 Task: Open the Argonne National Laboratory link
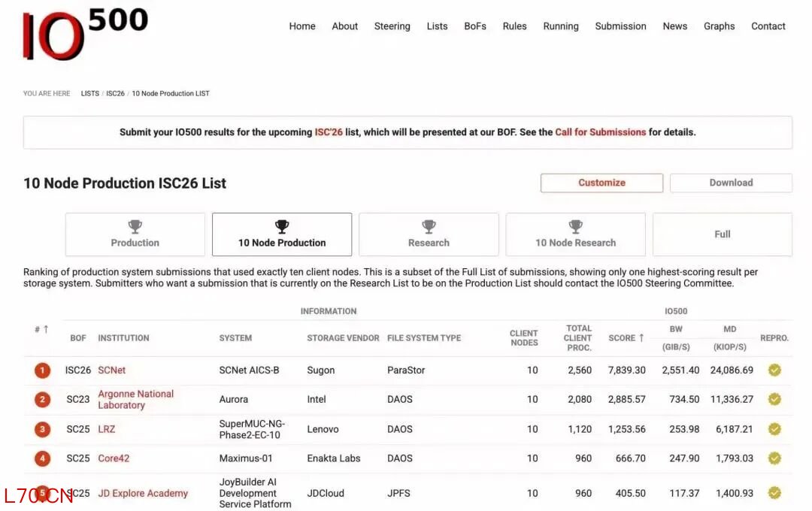tap(135, 399)
